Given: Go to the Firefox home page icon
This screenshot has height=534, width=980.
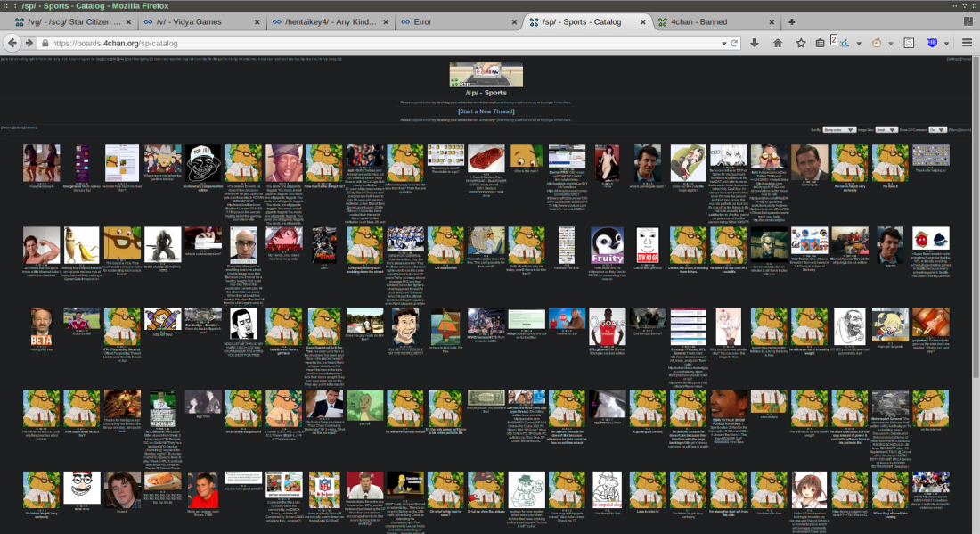Looking at the screenshot, I should [x=778, y=42].
